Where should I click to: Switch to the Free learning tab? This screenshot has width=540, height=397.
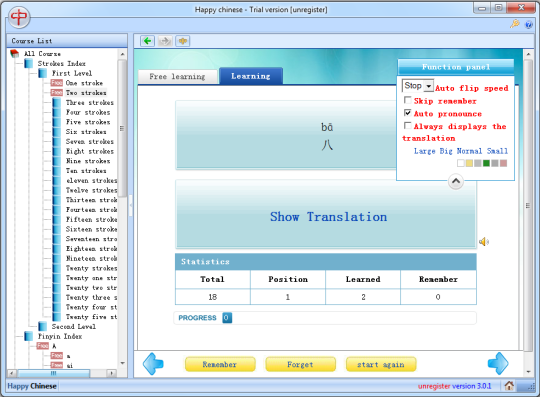177,76
